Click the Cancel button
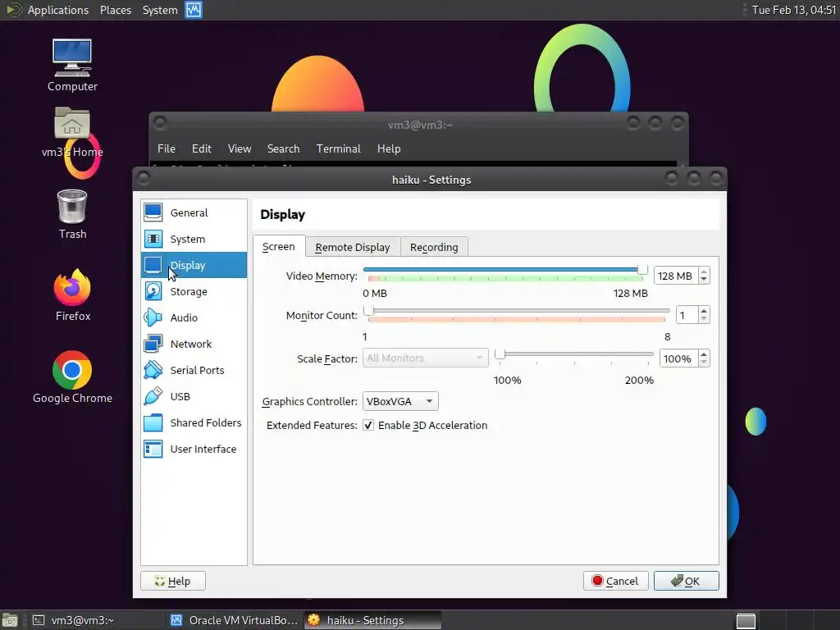840x630 pixels. [x=615, y=581]
